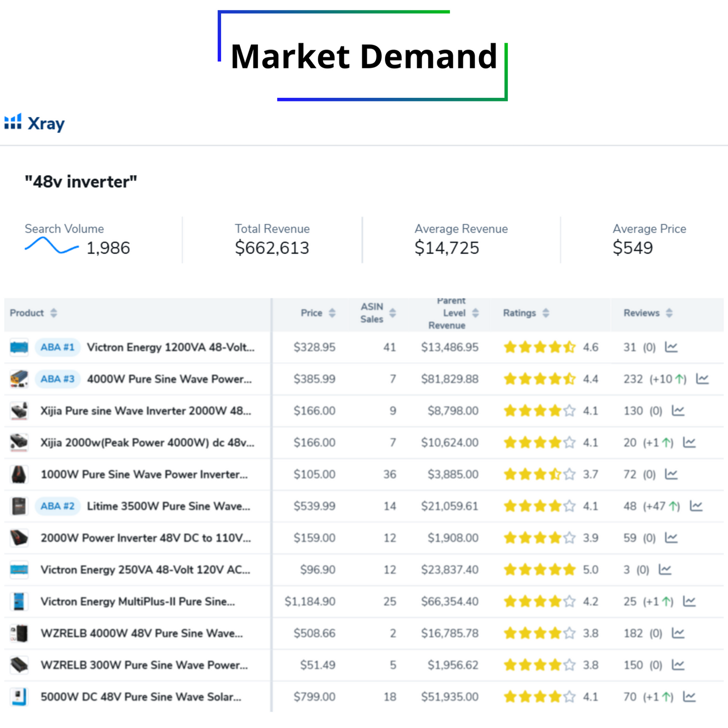This screenshot has width=728, height=728.
Task: Open WZRELB 300W Pure Sine Wave Power listing
Action: [144, 665]
